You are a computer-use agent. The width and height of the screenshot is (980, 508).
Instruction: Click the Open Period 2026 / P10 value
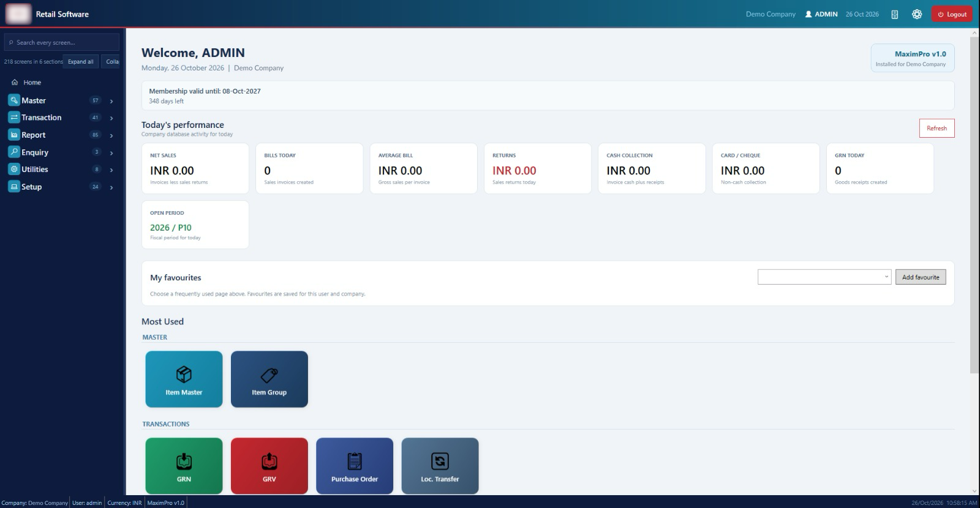(171, 227)
